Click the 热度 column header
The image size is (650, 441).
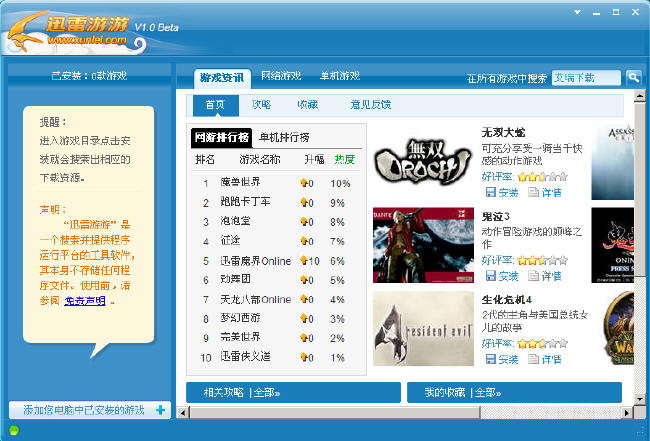(345, 160)
